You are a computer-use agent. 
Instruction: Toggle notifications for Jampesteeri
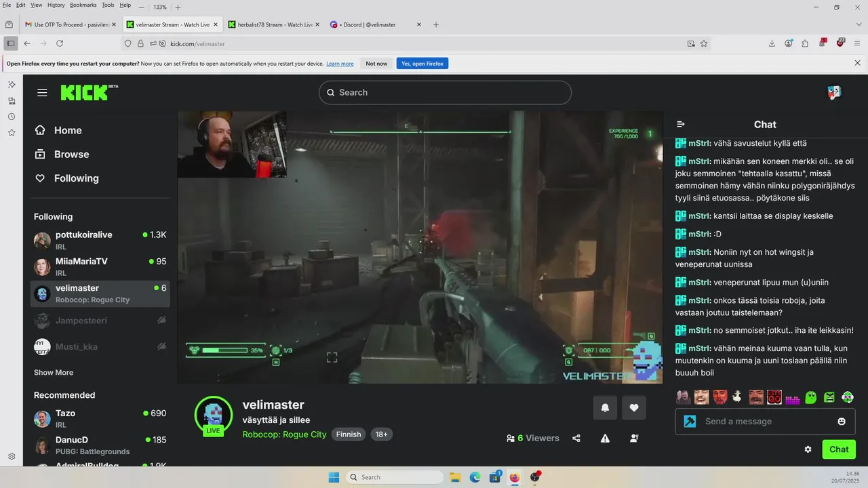tap(161, 320)
